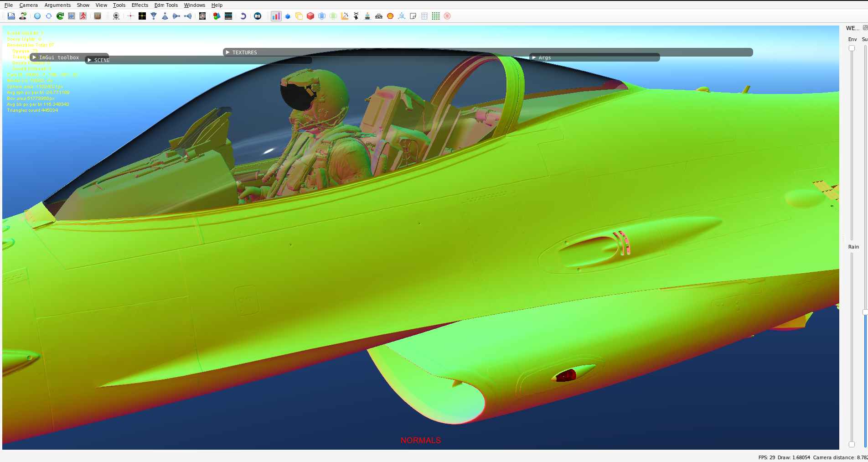The image size is (868, 462).
Task: Click the open file document icon
Action: 11,16
